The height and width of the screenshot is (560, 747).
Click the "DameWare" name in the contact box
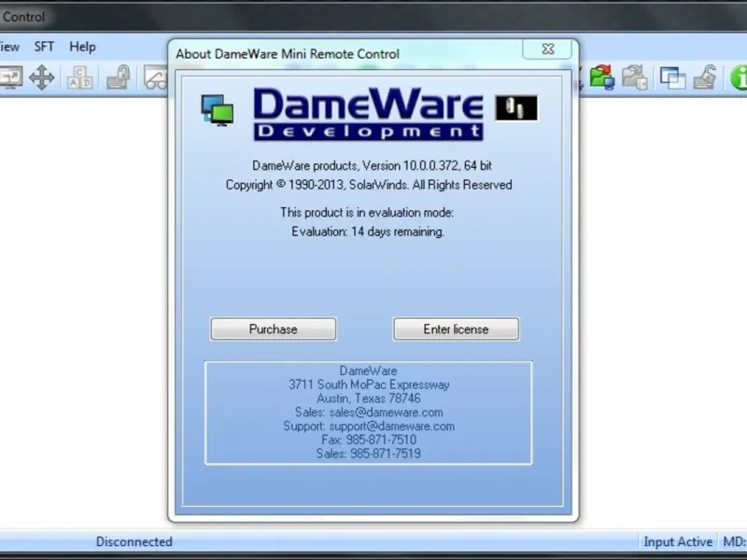tap(368, 371)
